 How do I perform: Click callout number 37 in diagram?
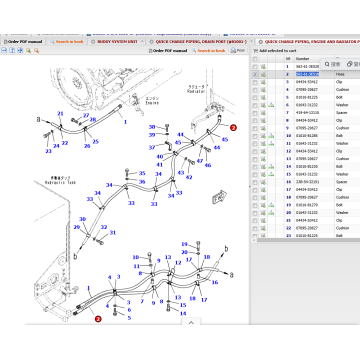(x=152, y=147)
